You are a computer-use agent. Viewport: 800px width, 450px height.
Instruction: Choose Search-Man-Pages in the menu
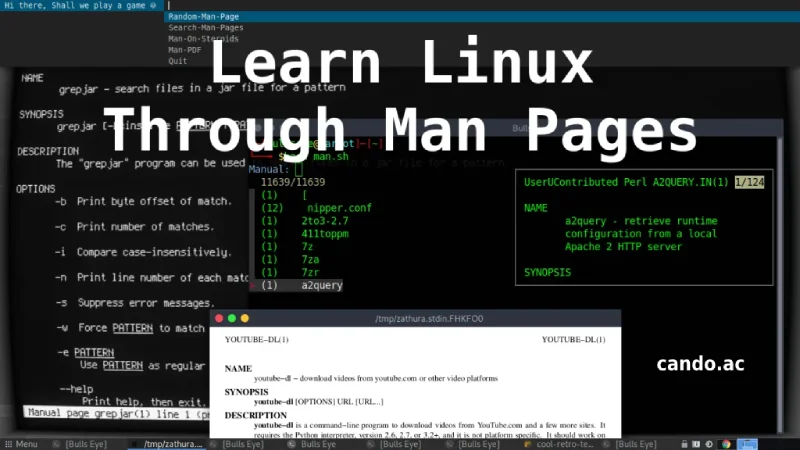coord(205,28)
